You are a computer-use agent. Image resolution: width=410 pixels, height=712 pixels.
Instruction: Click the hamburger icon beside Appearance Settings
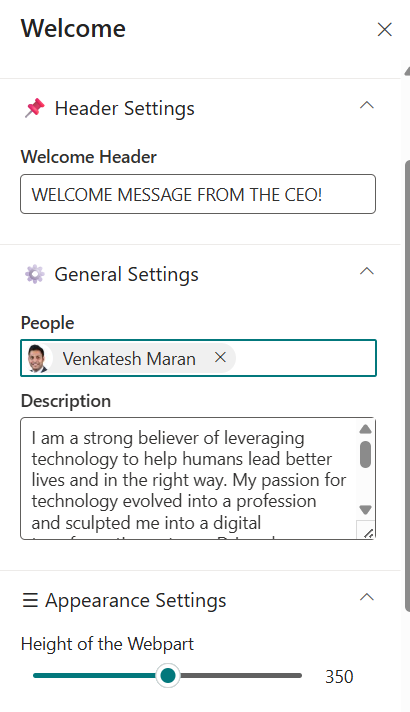(x=30, y=600)
